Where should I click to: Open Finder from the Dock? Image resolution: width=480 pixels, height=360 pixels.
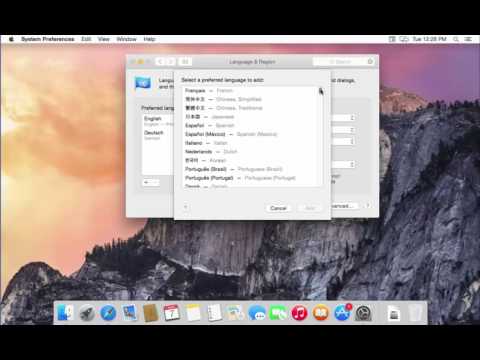[x=65, y=313]
